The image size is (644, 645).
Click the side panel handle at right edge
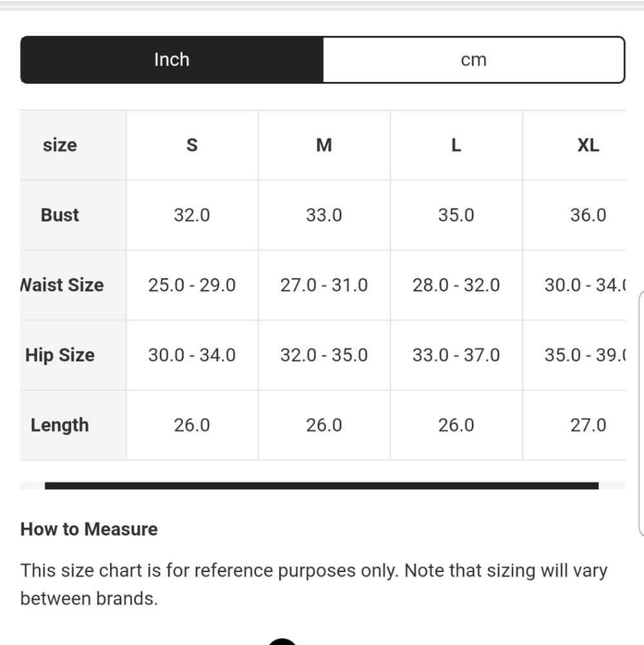tap(641, 413)
